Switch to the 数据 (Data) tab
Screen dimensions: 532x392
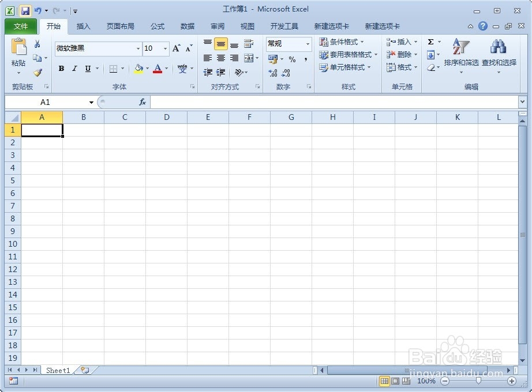(188, 26)
